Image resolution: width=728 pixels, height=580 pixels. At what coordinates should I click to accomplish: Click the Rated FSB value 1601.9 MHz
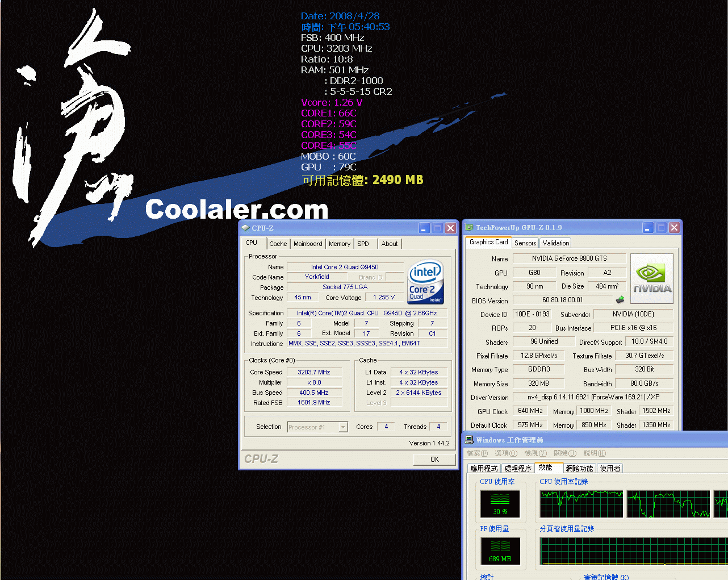coord(314,402)
